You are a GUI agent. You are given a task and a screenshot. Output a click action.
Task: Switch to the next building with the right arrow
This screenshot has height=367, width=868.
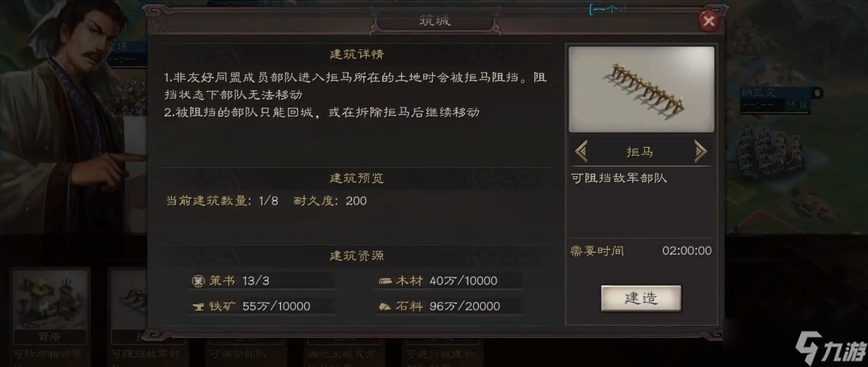tap(700, 151)
